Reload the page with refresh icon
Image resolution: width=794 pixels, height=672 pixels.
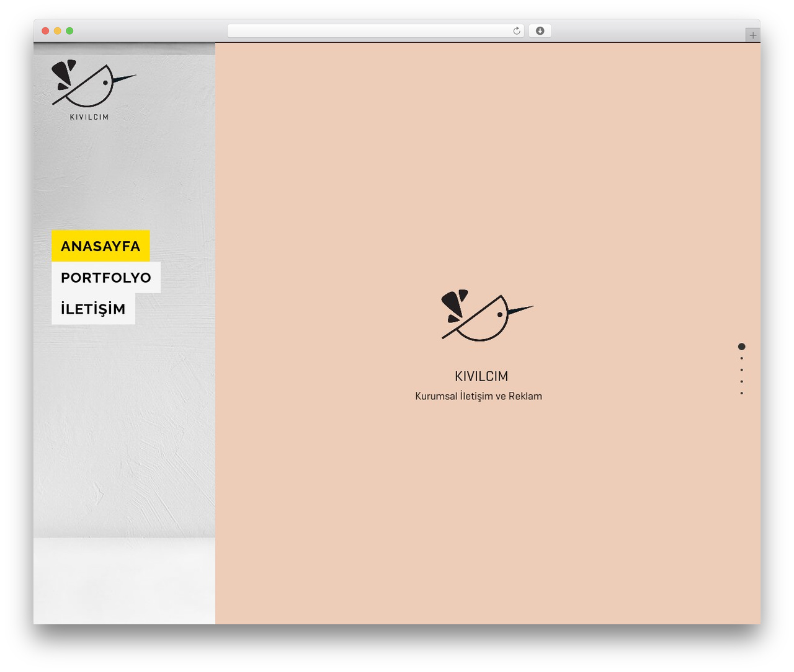[516, 31]
